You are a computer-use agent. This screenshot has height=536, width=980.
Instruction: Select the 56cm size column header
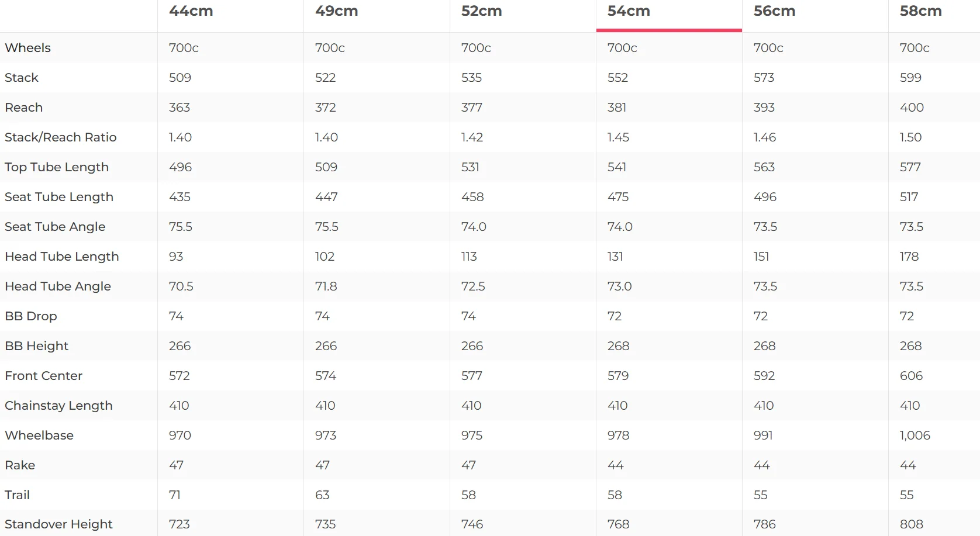click(774, 11)
